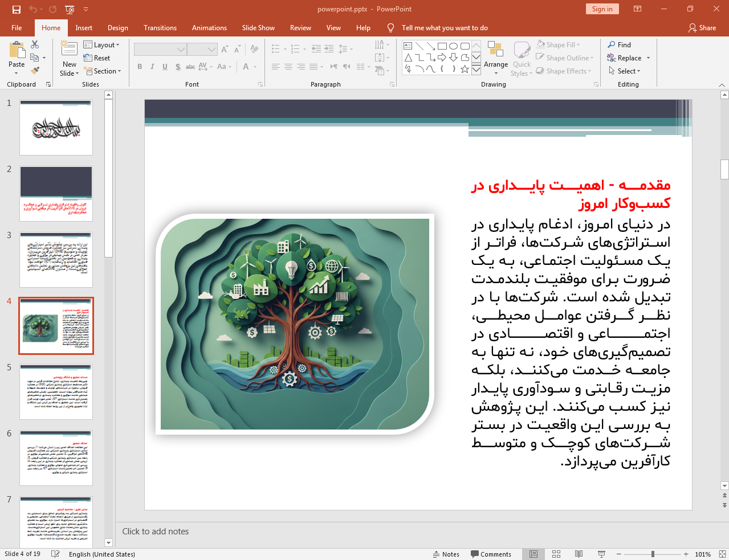Insert a New Slide using the icon
The height and width of the screenshot is (560, 729).
click(69, 49)
